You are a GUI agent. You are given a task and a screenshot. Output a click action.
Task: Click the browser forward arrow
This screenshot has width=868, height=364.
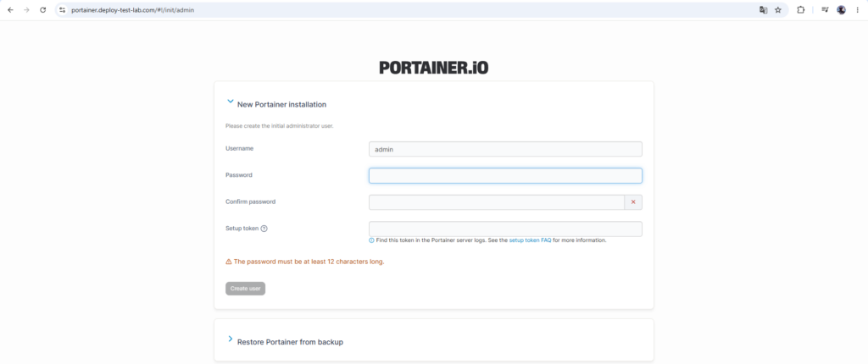coord(26,10)
